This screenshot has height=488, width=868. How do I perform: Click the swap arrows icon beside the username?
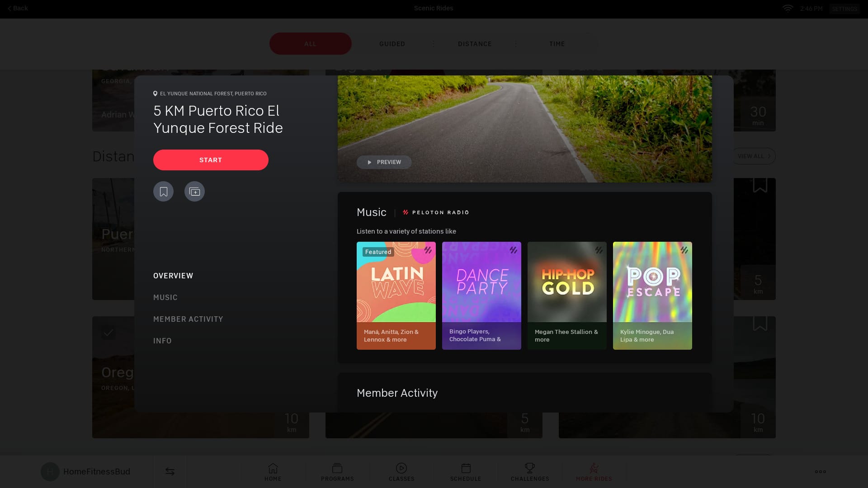(x=170, y=472)
